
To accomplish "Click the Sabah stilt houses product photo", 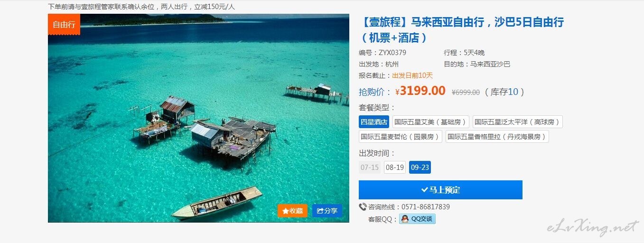I will 198,118.
